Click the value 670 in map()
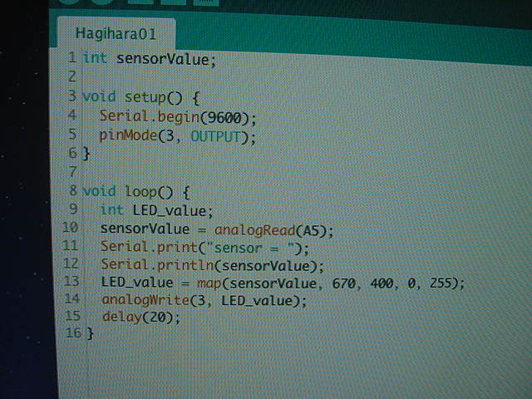The image size is (532, 399). point(343,283)
